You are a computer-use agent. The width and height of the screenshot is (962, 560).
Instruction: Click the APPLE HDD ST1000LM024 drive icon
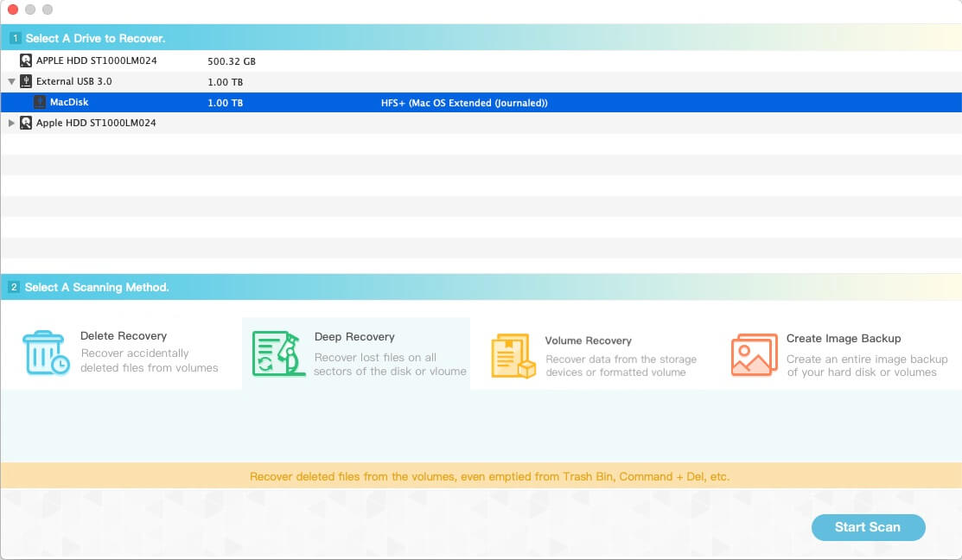point(25,60)
